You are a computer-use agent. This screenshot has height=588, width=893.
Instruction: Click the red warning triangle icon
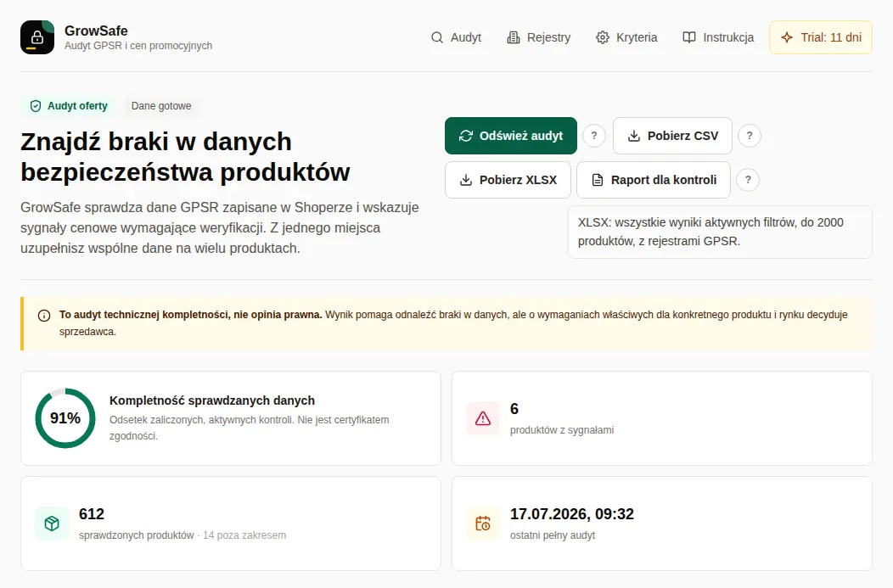[x=483, y=418]
